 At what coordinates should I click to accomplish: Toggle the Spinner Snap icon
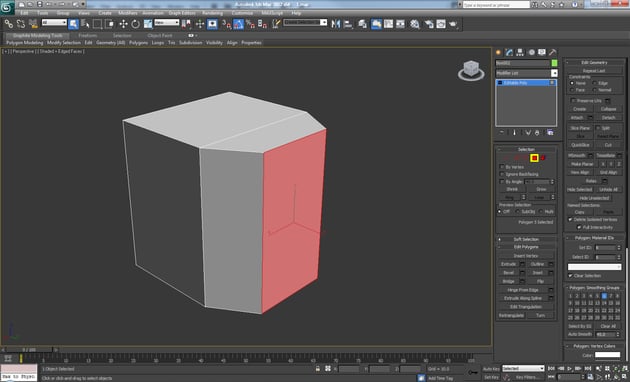pyautogui.click(x=262, y=24)
